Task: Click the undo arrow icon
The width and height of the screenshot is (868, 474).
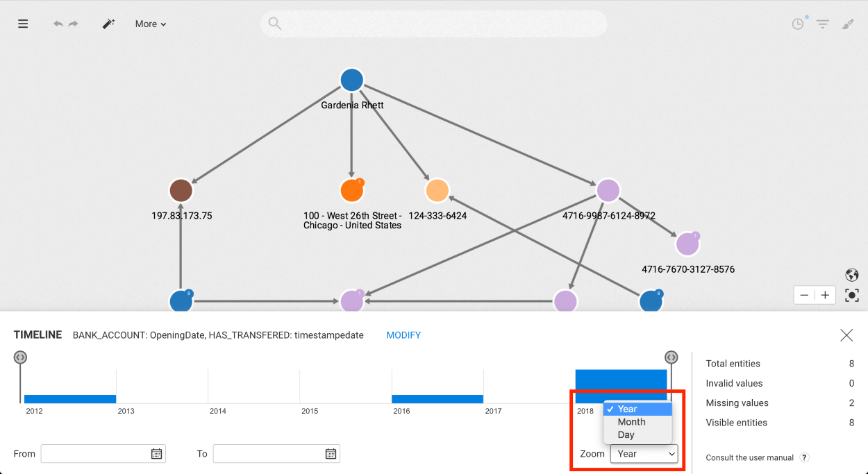Action: (x=58, y=24)
